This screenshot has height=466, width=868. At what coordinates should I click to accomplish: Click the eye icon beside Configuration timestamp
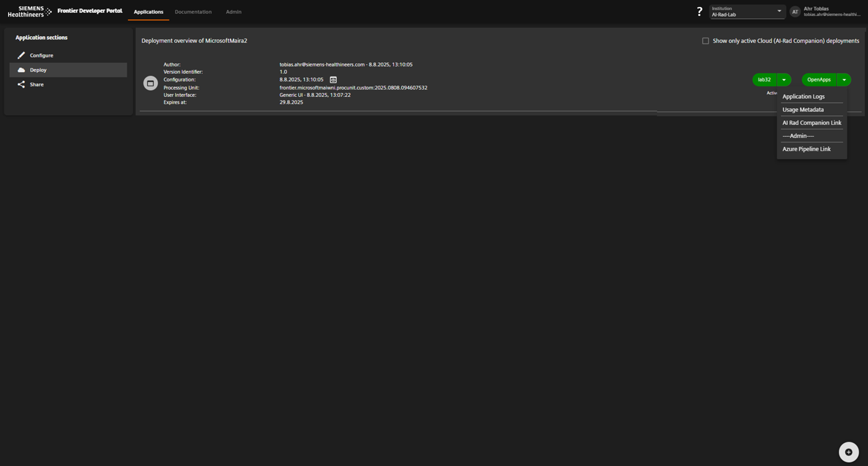coord(333,80)
